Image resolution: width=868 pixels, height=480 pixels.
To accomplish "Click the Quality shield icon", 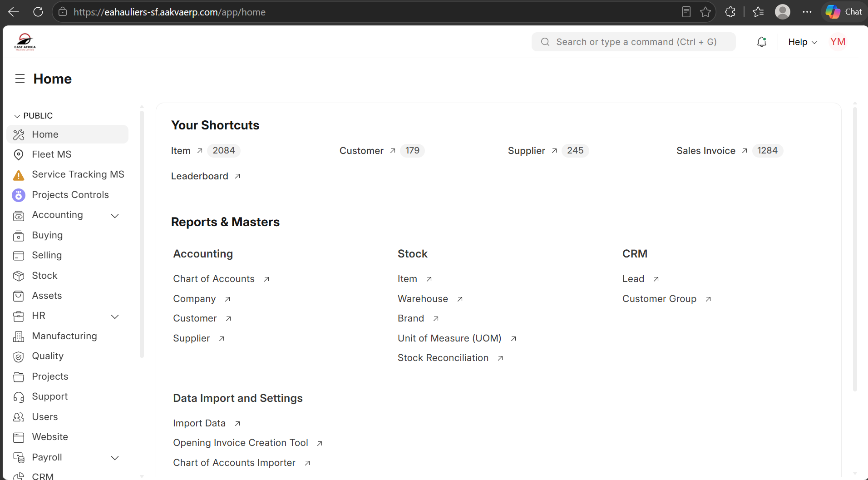I will pos(19,357).
